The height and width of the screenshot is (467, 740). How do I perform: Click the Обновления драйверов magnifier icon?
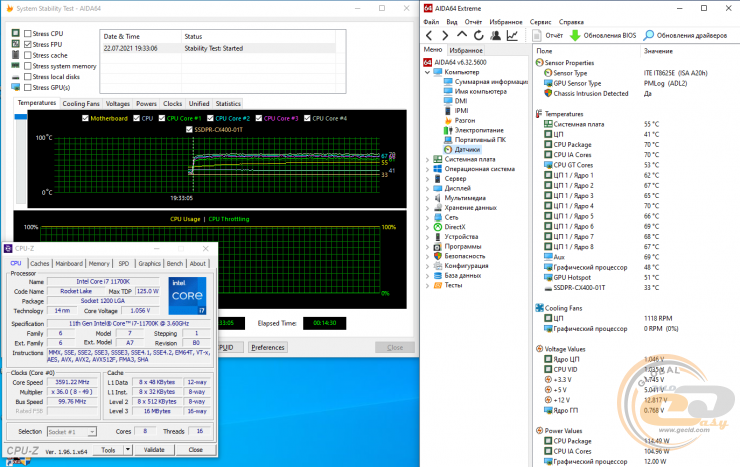click(x=649, y=35)
